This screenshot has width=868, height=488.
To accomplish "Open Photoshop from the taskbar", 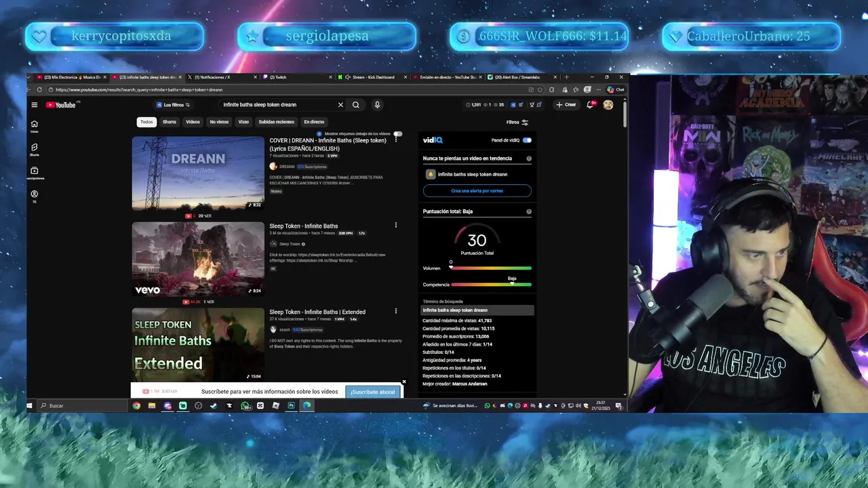I will point(291,406).
